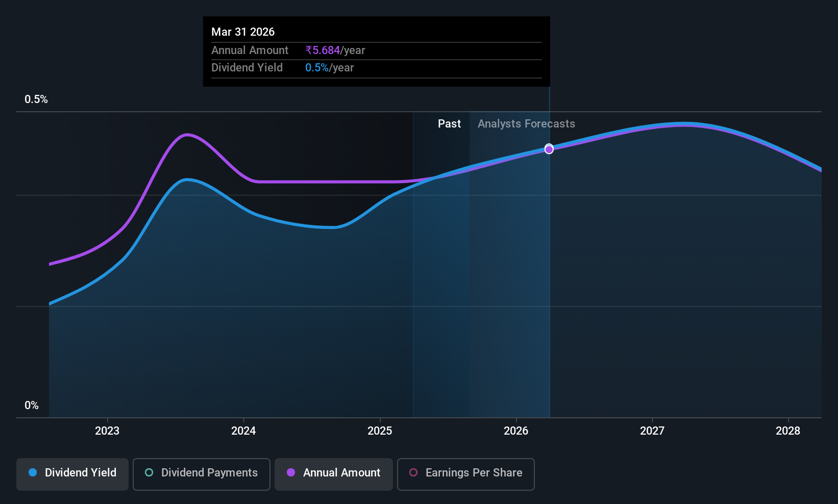Click the Past region label

449,124
